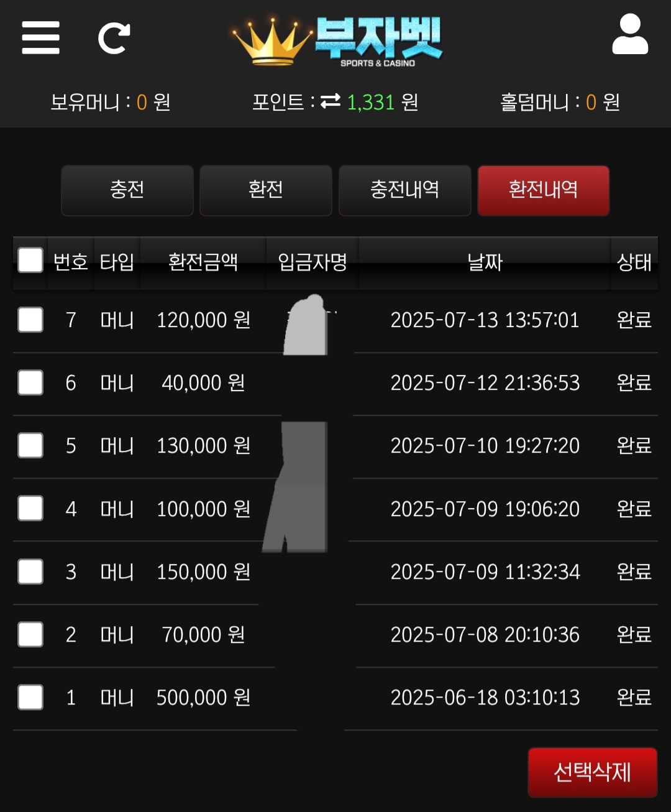Tick the checkbox for the 100,000 원 row

(x=30, y=509)
